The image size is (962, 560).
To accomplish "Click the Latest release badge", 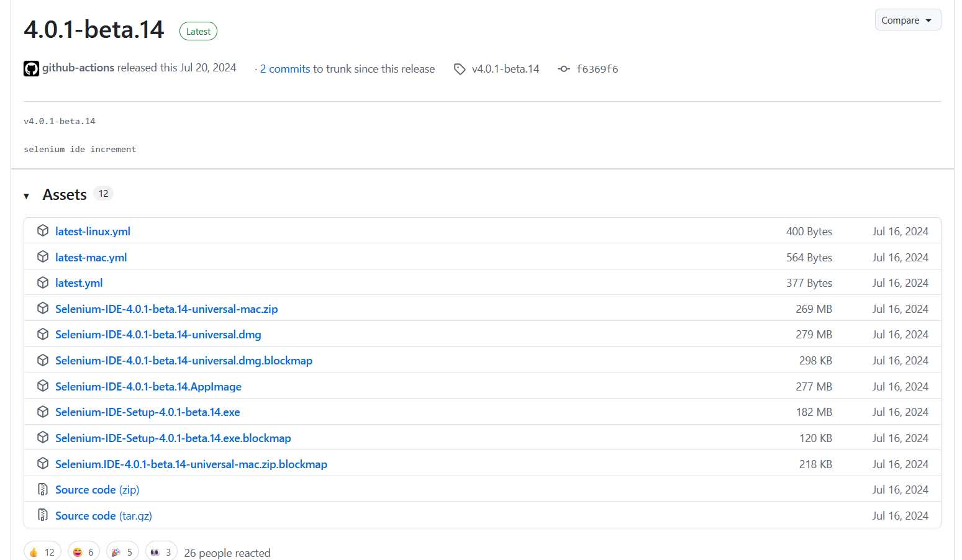I will (198, 32).
